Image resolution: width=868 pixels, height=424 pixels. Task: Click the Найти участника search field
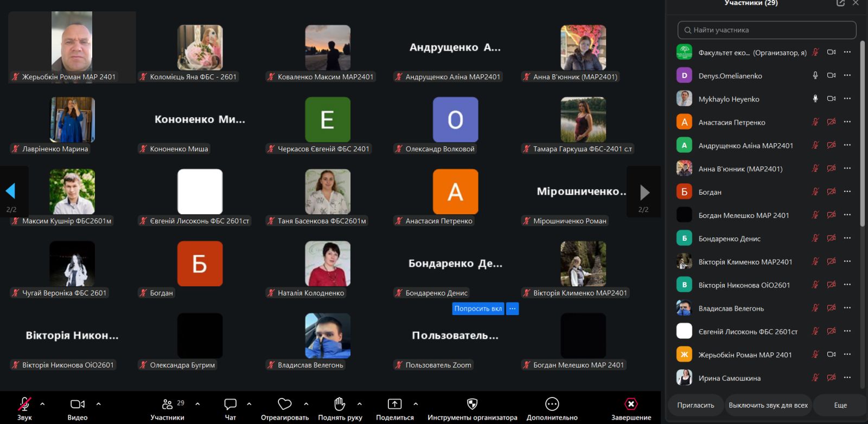pos(767,30)
